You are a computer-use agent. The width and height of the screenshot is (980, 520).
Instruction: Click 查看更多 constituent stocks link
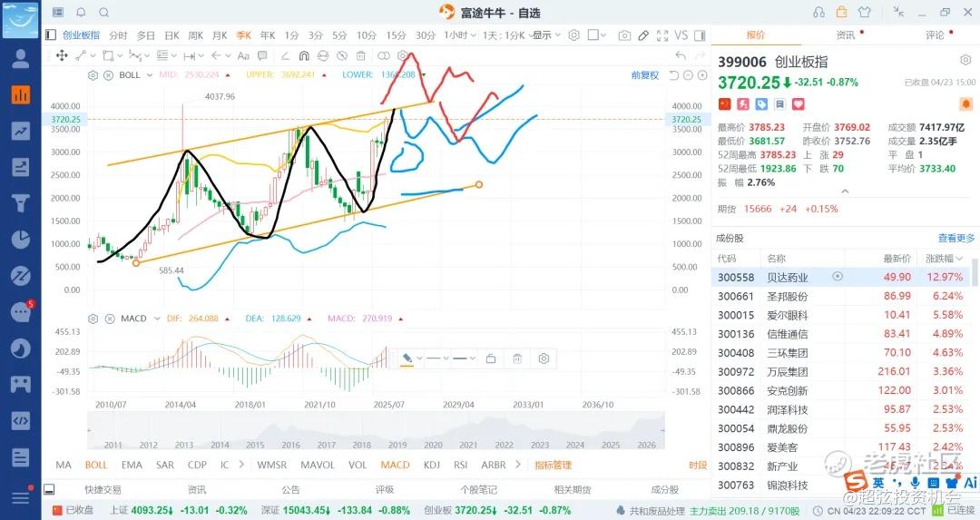(x=956, y=238)
